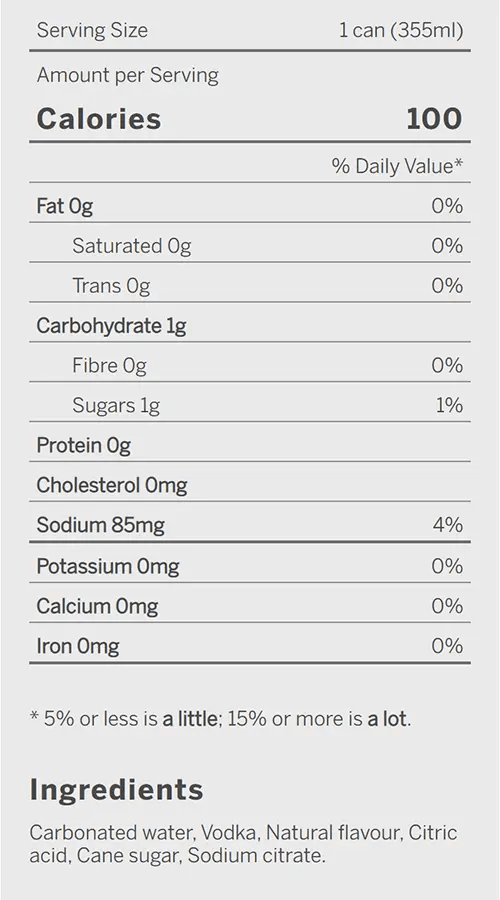
Task: Click the Ingredients heading
Action: (117, 789)
